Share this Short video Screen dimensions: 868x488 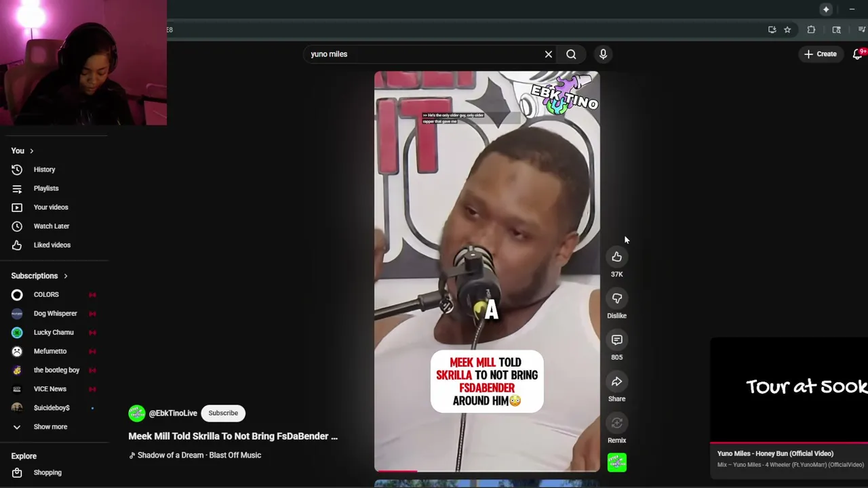(x=616, y=382)
